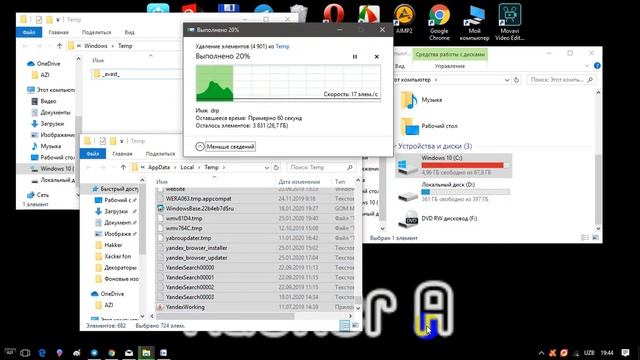Screen dimensions: 640x360
Task: Open Файл menu in Windows Temp window
Action: tap(29, 32)
